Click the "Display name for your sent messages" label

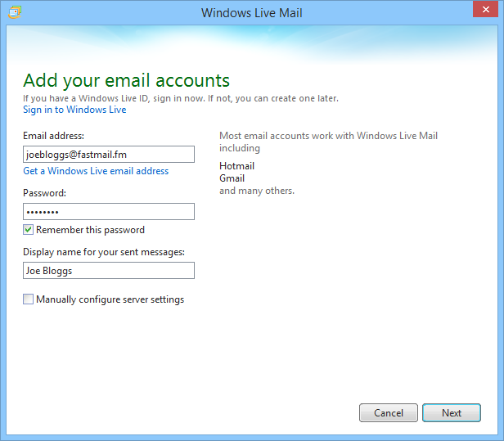click(104, 252)
